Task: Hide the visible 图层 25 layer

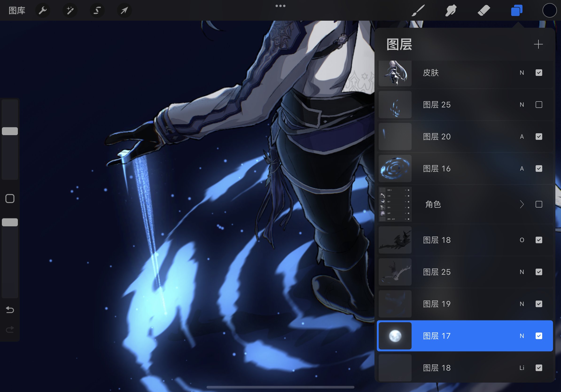Action: pyautogui.click(x=539, y=272)
